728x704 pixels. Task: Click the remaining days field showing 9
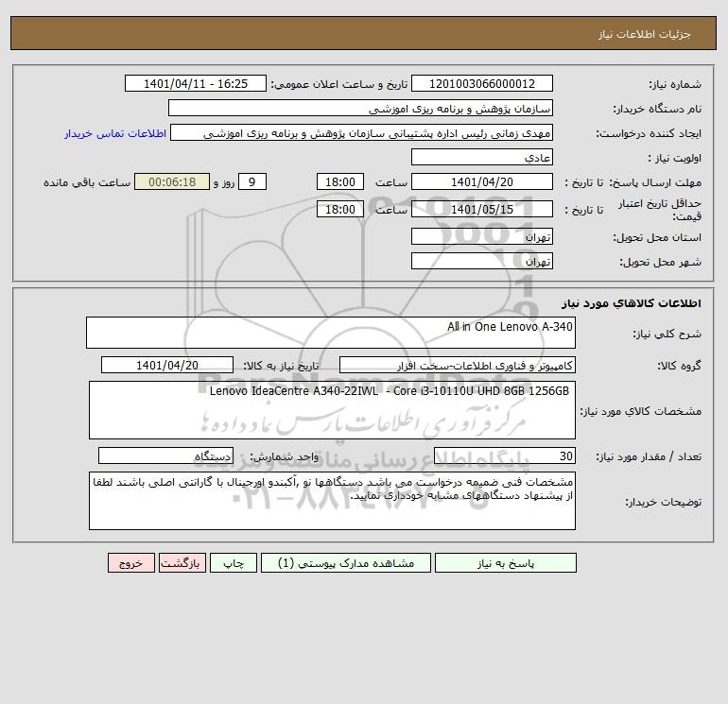252,182
